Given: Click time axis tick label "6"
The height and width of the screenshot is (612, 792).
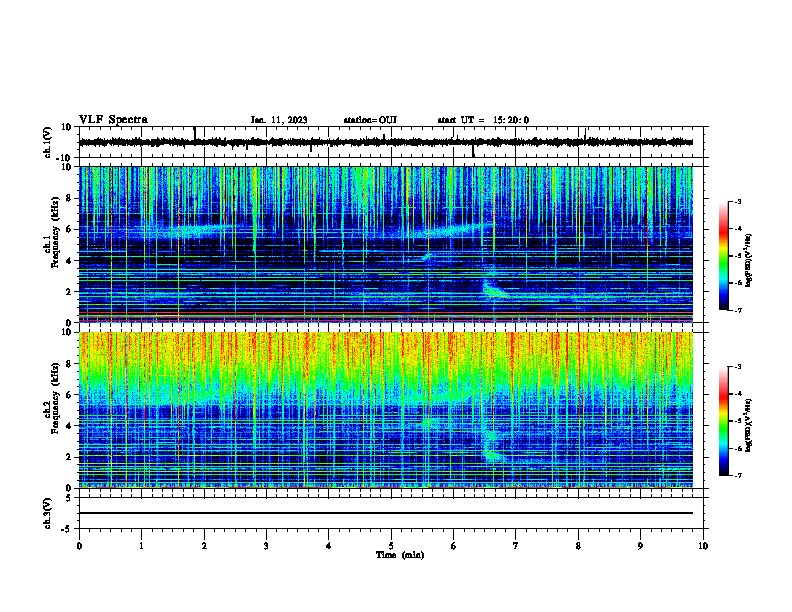Looking at the screenshot, I should (454, 546).
